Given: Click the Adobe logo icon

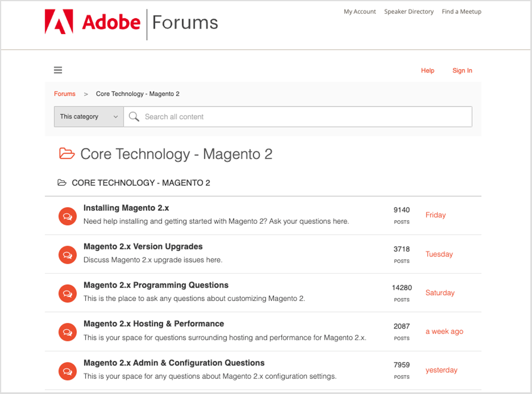Looking at the screenshot, I should 59,22.
